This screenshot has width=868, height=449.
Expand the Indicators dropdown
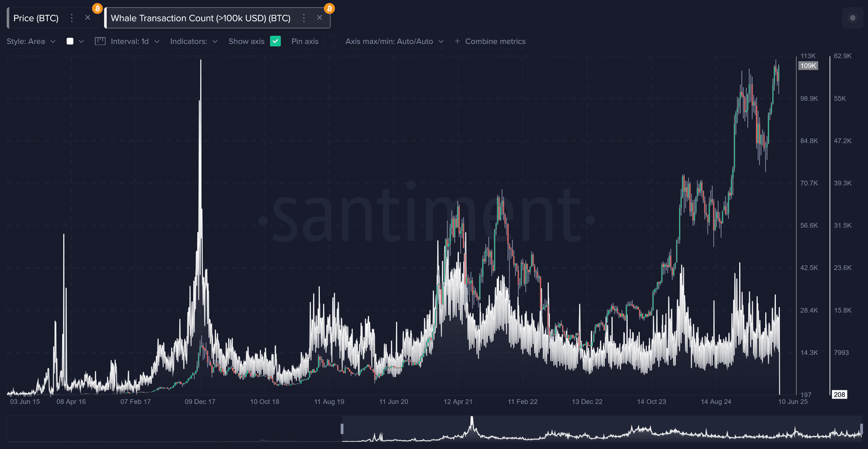[194, 41]
